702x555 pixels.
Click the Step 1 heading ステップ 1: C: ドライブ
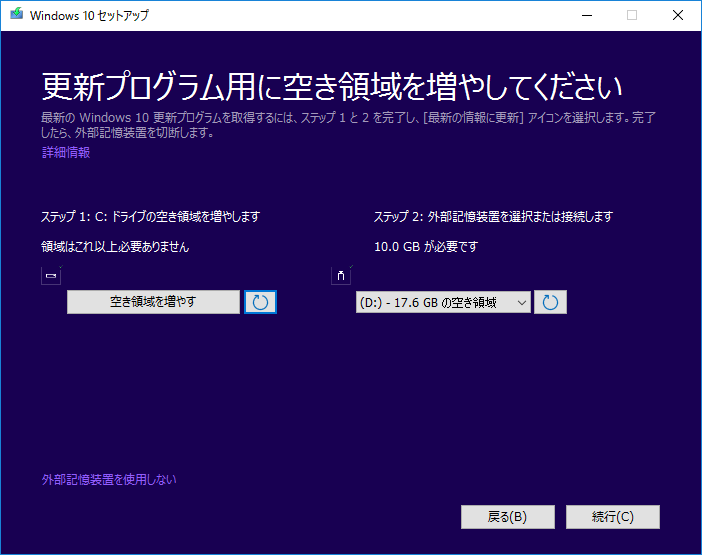pos(150,217)
